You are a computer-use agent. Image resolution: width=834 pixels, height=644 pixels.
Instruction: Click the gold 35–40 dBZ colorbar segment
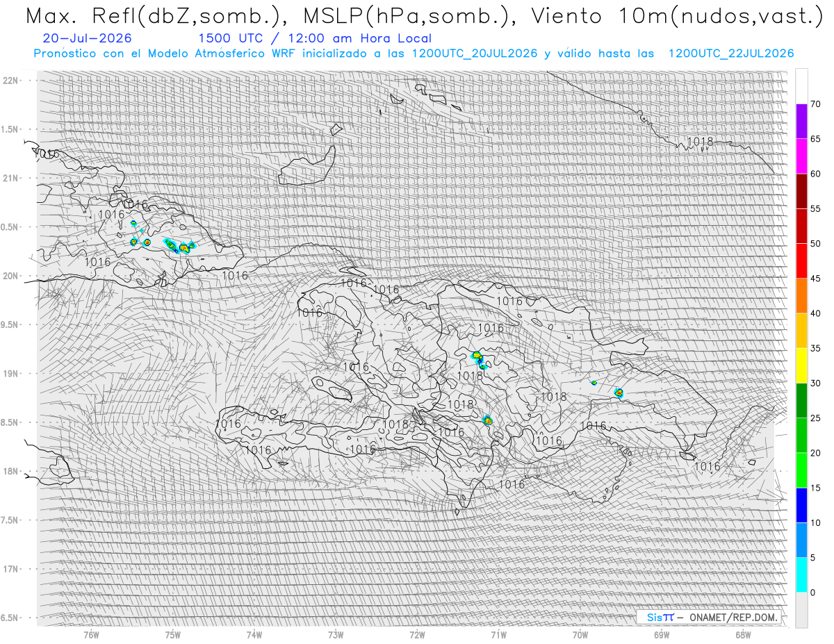coord(801,331)
